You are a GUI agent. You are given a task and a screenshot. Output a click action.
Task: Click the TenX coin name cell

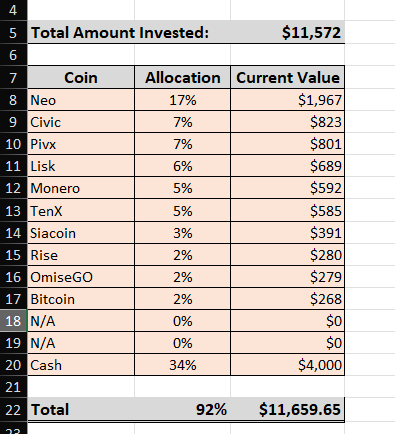tap(81, 211)
